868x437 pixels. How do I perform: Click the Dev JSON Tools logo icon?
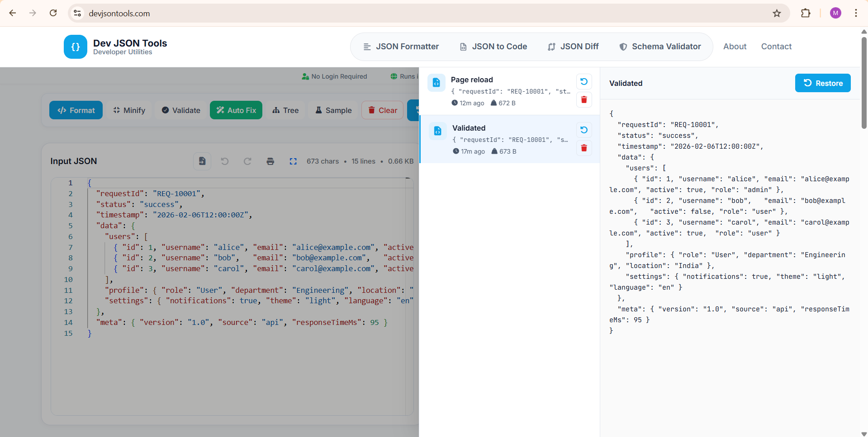pyautogui.click(x=75, y=47)
